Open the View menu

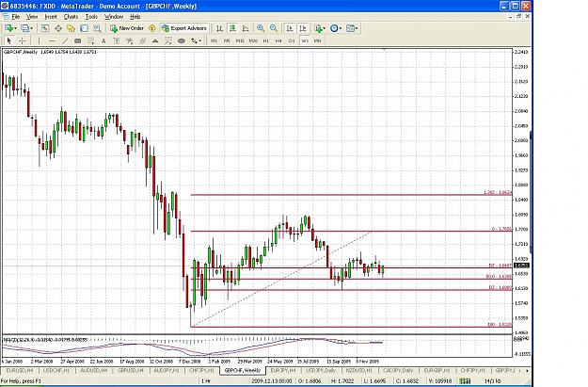pyautogui.click(x=32, y=17)
